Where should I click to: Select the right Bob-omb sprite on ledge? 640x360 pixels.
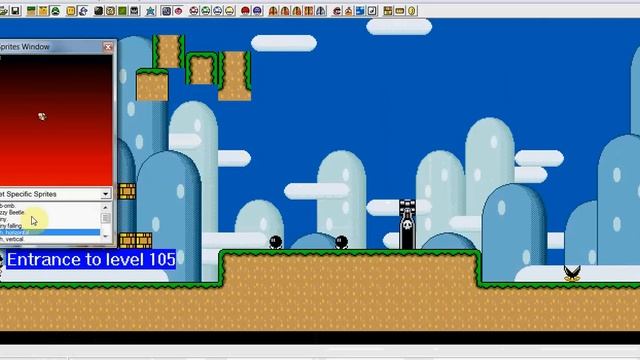(342, 242)
